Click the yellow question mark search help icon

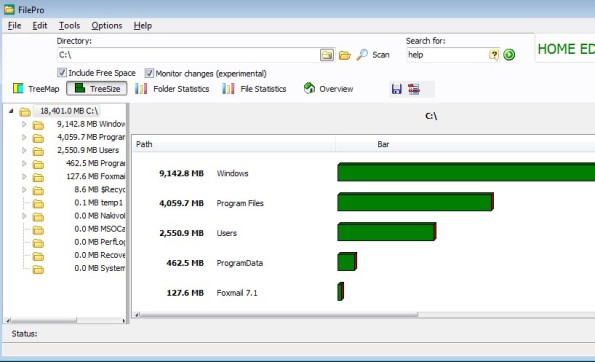[x=494, y=55]
